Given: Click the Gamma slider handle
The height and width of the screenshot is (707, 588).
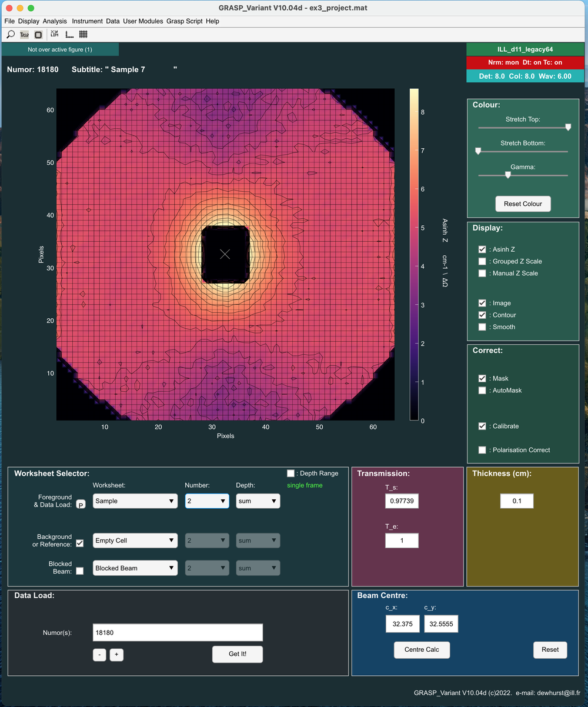Looking at the screenshot, I should (x=507, y=175).
